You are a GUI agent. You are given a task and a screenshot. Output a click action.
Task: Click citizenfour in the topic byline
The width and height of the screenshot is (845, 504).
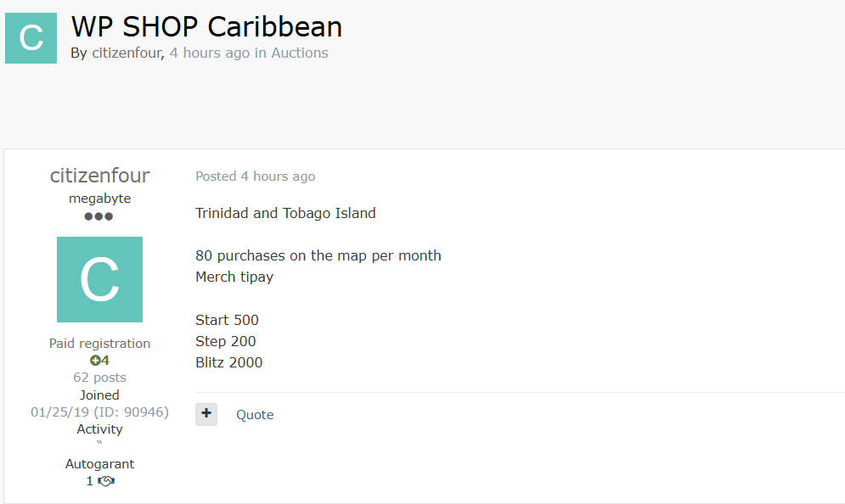(127, 53)
